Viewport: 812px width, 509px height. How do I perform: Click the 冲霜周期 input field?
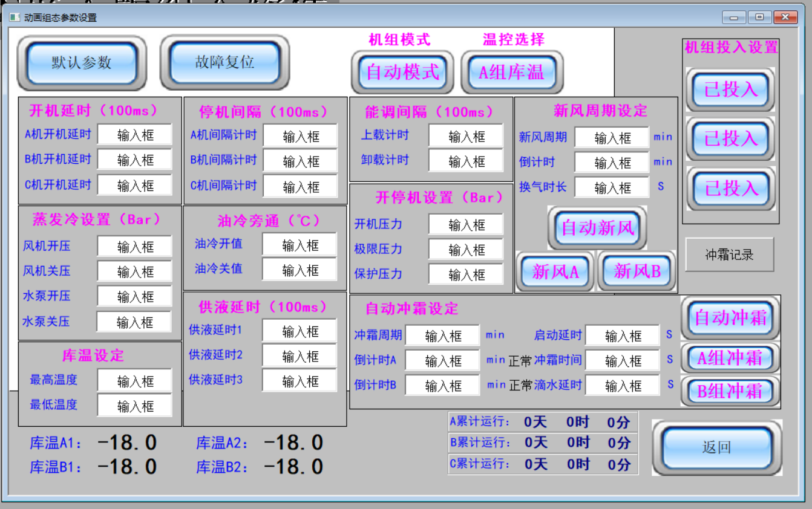point(443,336)
